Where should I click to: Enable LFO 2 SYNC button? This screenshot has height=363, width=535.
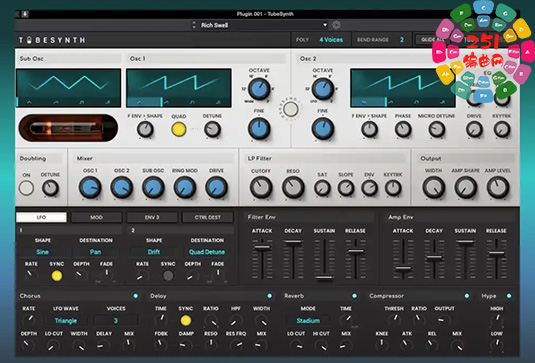tap(168, 276)
